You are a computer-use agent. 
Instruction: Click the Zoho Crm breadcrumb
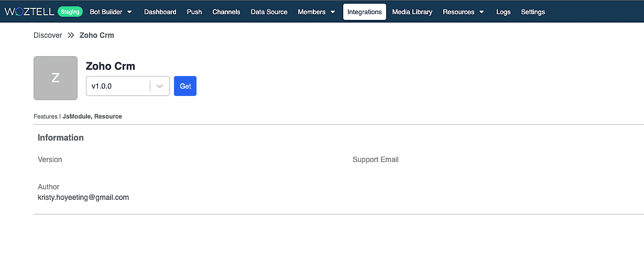click(x=96, y=35)
